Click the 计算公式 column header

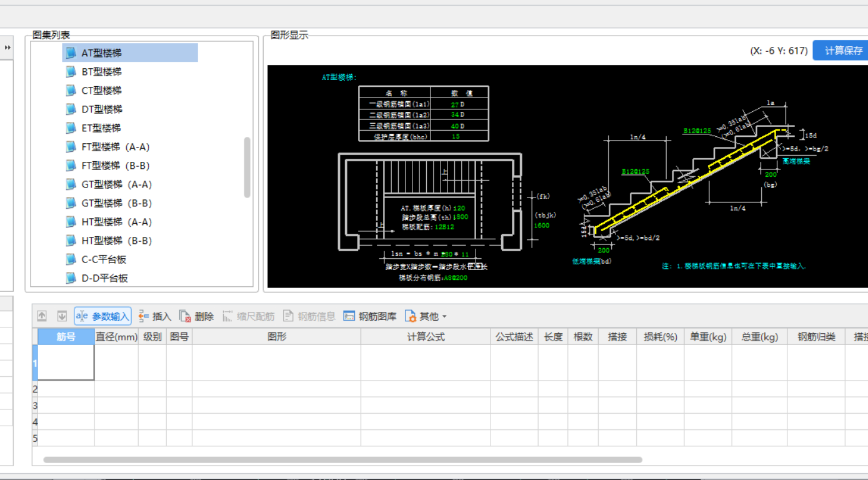click(x=426, y=337)
